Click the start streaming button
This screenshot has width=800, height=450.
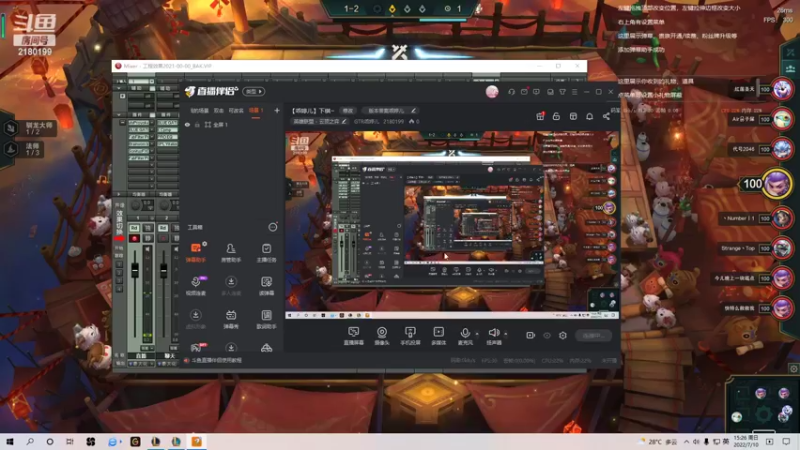[593, 335]
